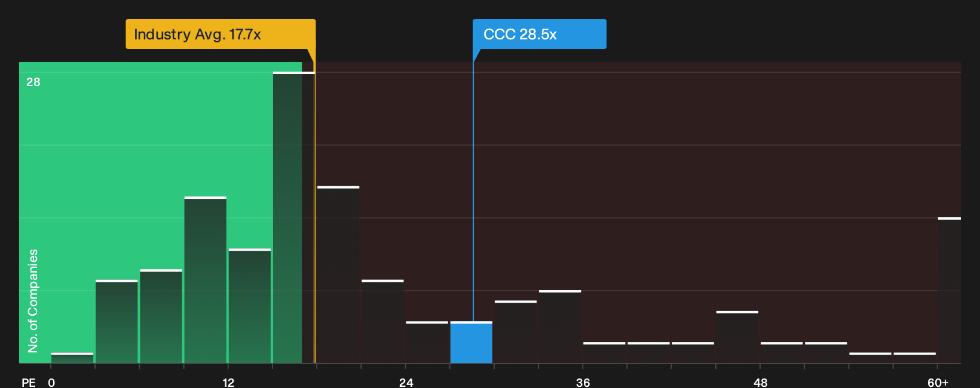Click the "48" x-axis label
This screenshot has height=388, width=980.
tap(761, 382)
